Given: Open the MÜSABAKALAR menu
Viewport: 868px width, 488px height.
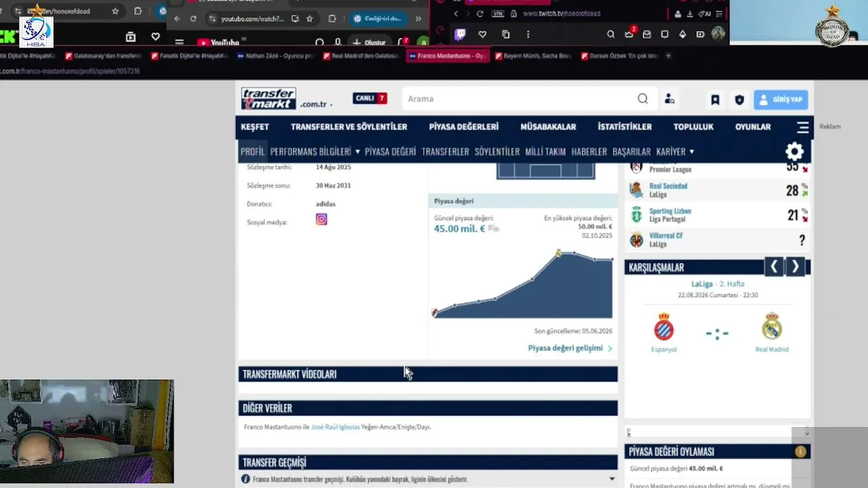Looking at the screenshot, I should point(548,127).
